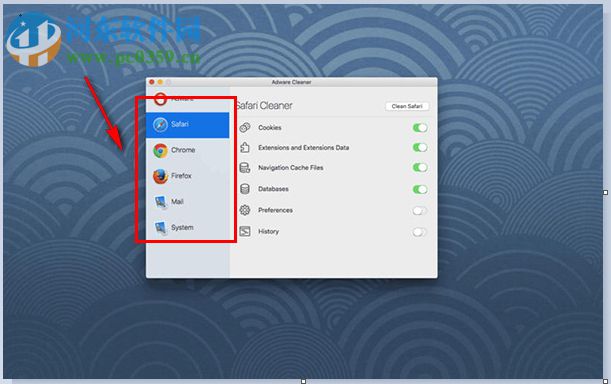Screen dimensions: 611x384
Task: Click the History row icon
Action: [x=245, y=231]
